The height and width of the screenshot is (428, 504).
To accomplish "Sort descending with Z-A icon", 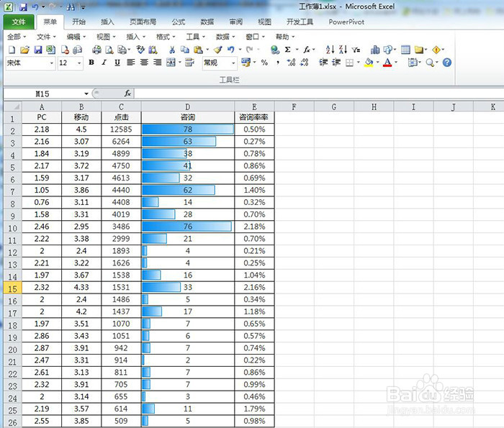I will coord(343,50).
